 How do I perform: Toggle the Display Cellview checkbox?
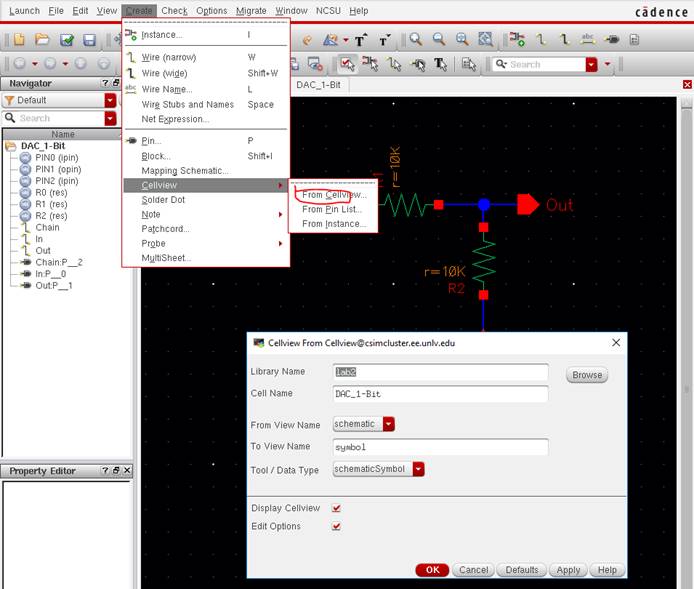[336, 508]
